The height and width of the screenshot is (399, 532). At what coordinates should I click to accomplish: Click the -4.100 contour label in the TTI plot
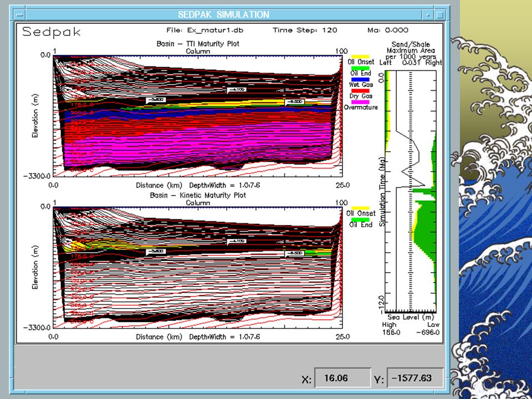(x=237, y=90)
